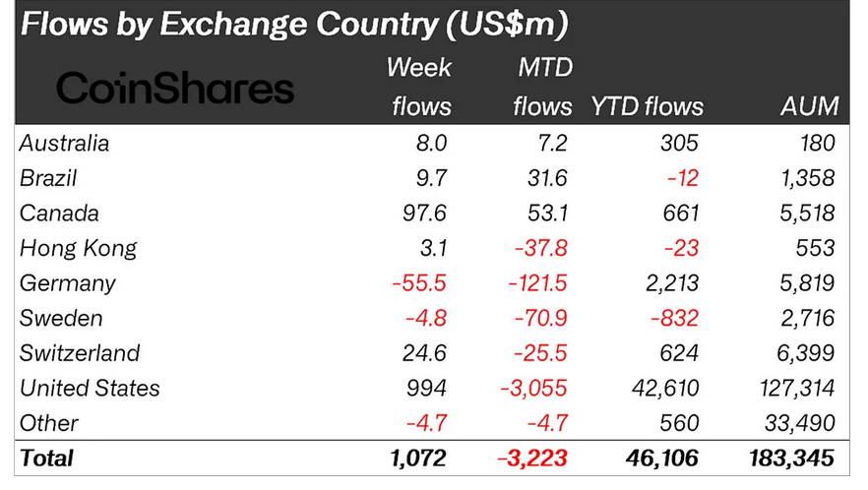This screenshot has width=868, height=490.
Task: Click the United States row label
Action: point(91,388)
